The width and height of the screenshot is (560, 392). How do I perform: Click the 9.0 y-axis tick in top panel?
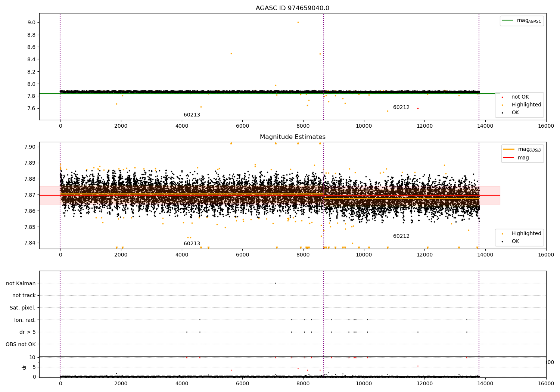31,23
